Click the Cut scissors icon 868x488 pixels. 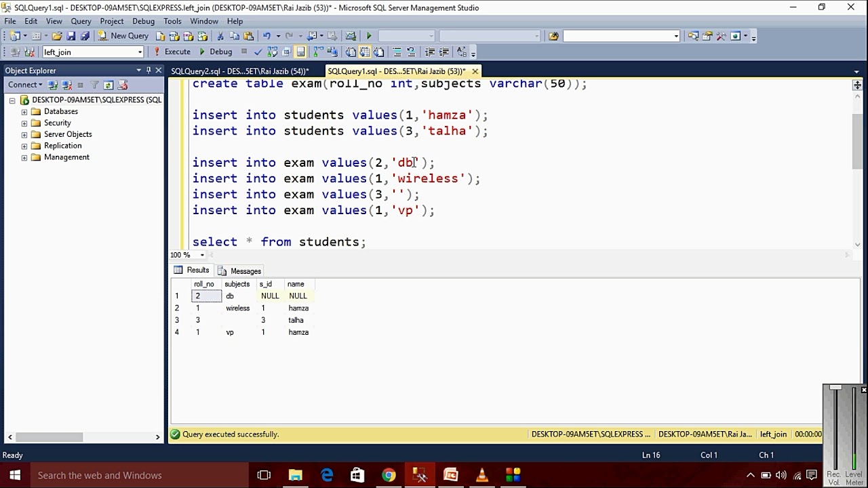click(x=222, y=36)
